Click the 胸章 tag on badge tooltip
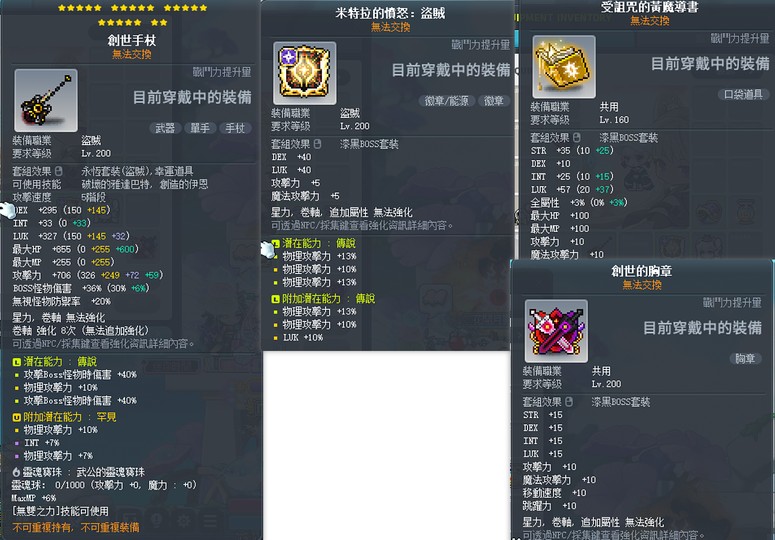 point(745,359)
